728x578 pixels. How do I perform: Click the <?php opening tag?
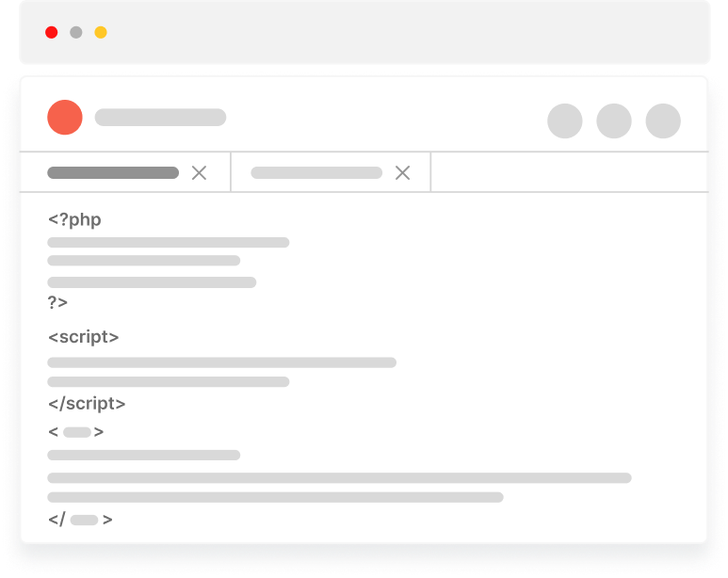tap(74, 219)
